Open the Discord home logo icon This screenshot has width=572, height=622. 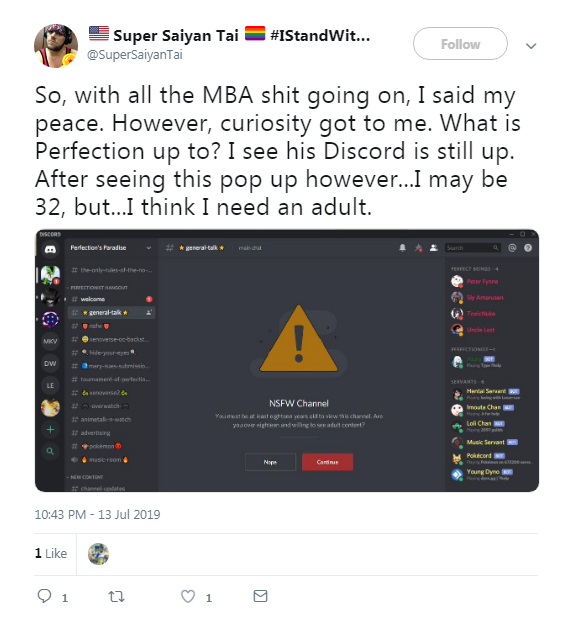point(50,250)
